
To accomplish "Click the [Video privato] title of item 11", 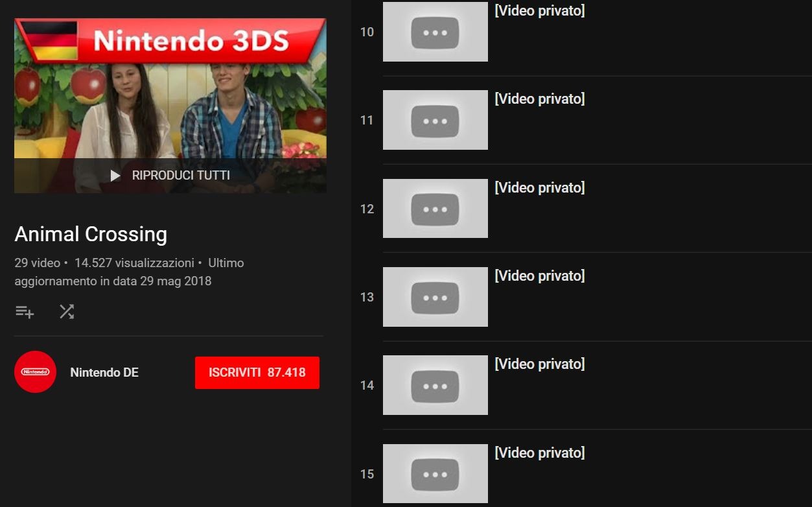I will coord(540,99).
